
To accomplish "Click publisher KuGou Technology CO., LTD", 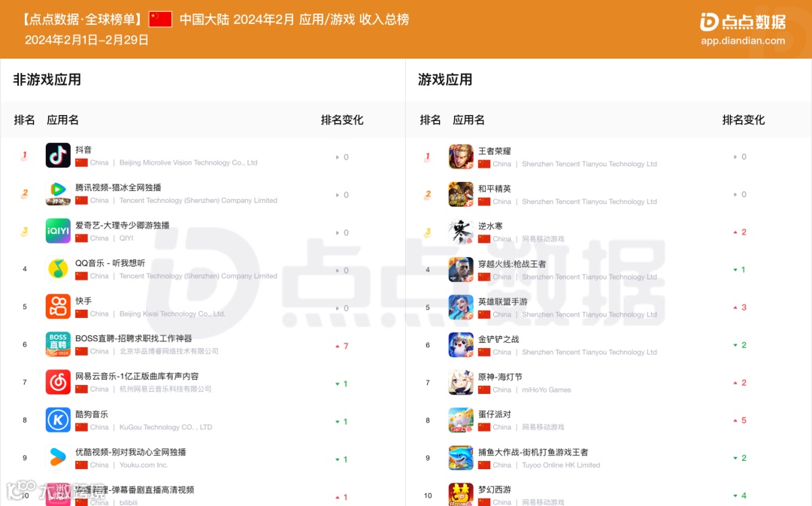I will [x=165, y=427].
